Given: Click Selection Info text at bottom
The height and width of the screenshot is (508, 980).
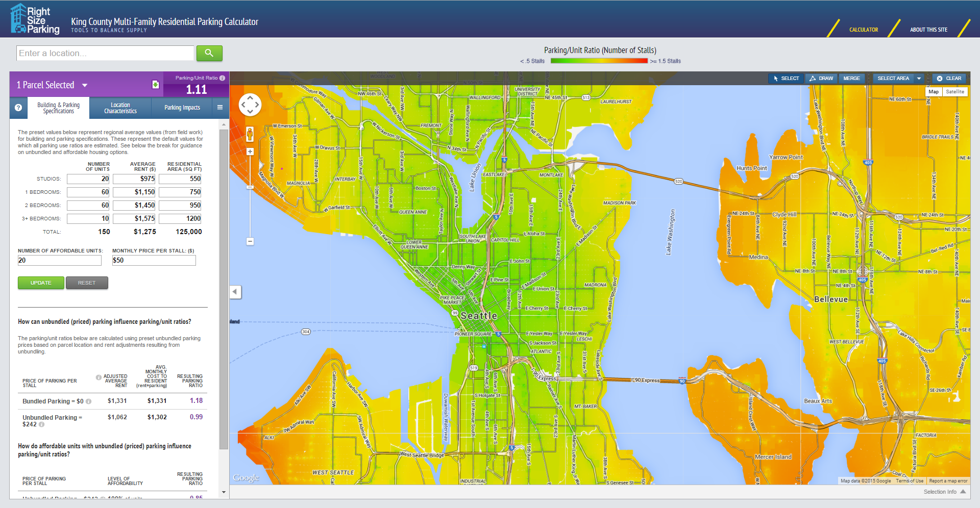Looking at the screenshot, I should [x=940, y=492].
